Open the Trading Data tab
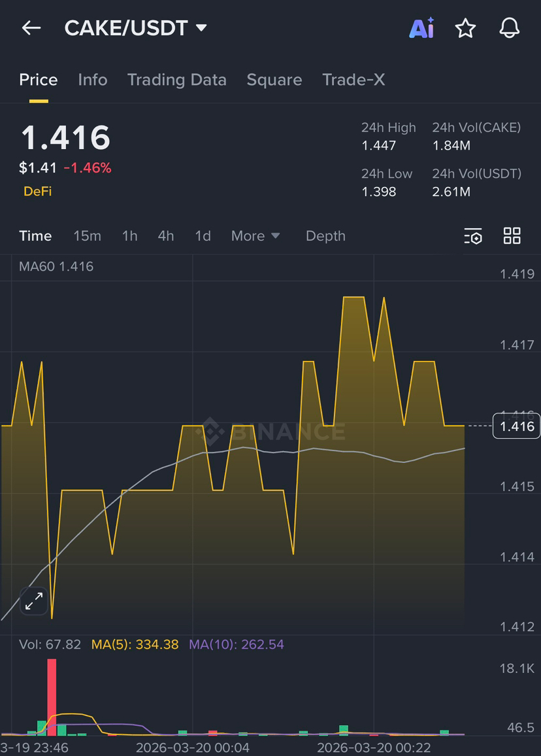 click(x=177, y=80)
